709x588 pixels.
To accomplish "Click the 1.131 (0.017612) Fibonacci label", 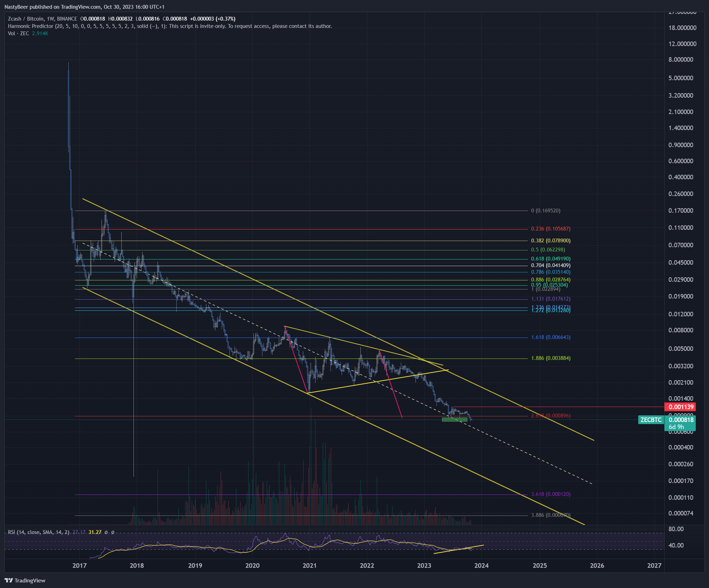I will click(x=551, y=299).
